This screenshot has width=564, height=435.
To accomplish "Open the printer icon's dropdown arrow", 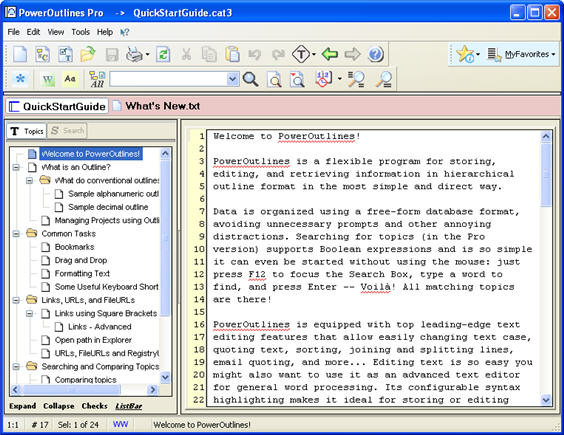I will pos(147,55).
